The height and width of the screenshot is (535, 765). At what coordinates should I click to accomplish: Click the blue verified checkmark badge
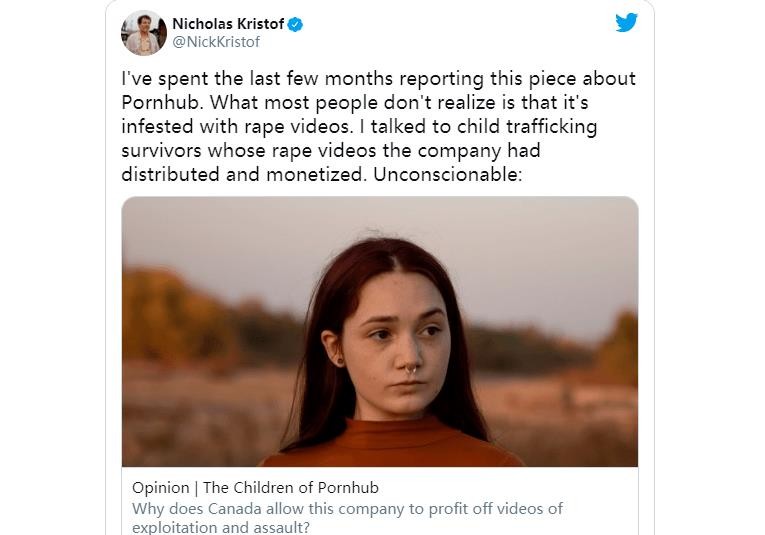(x=295, y=24)
